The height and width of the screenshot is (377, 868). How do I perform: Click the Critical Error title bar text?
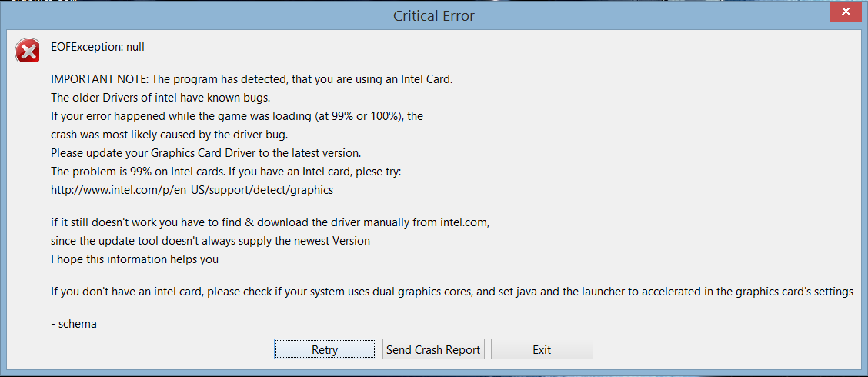(434, 15)
